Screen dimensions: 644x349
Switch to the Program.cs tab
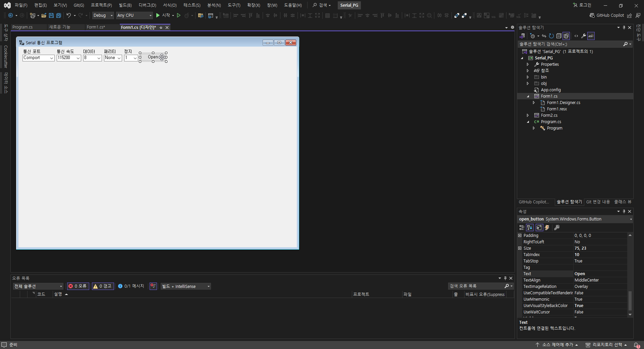[x=22, y=27]
